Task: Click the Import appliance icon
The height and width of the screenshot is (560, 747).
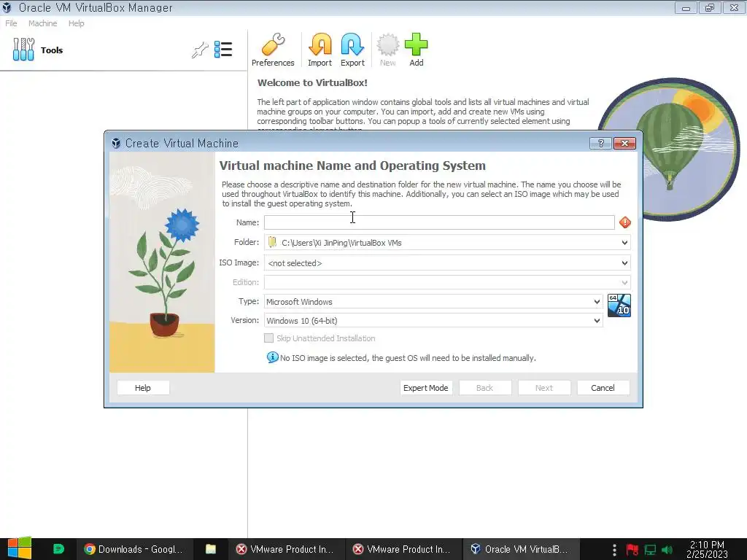Action: pyautogui.click(x=320, y=50)
